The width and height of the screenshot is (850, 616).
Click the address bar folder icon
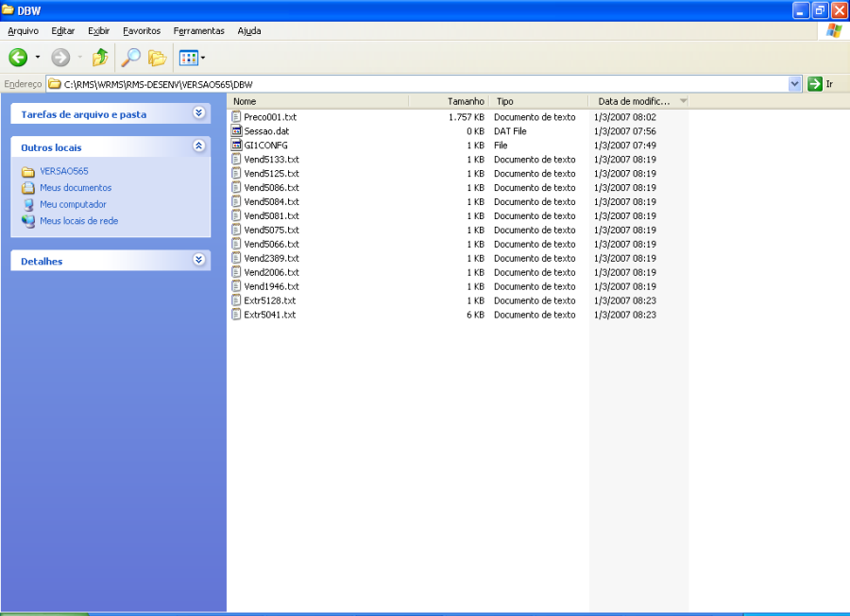(54, 84)
